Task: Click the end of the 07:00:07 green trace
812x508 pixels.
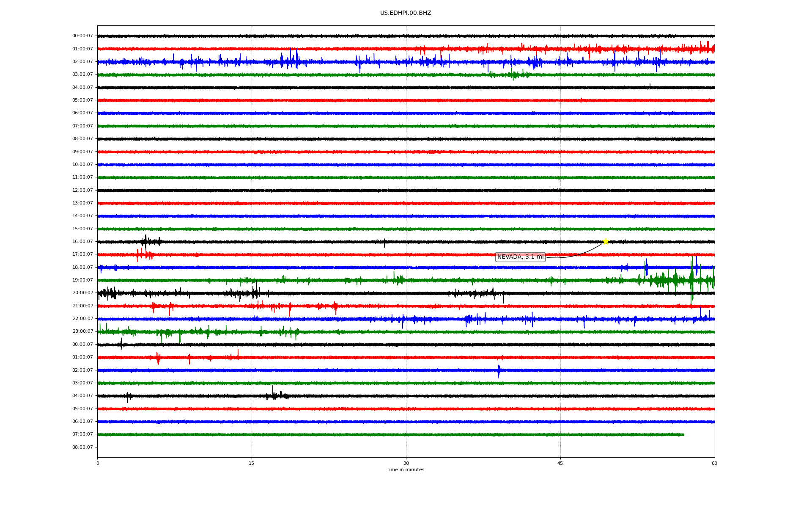Action: pyautogui.click(x=683, y=435)
